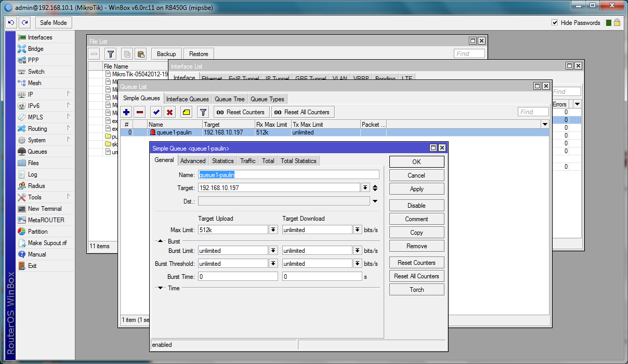The image size is (628, 364).
Task: Open Target Upload Max Limit dropdown
Action: click(273, 230)
